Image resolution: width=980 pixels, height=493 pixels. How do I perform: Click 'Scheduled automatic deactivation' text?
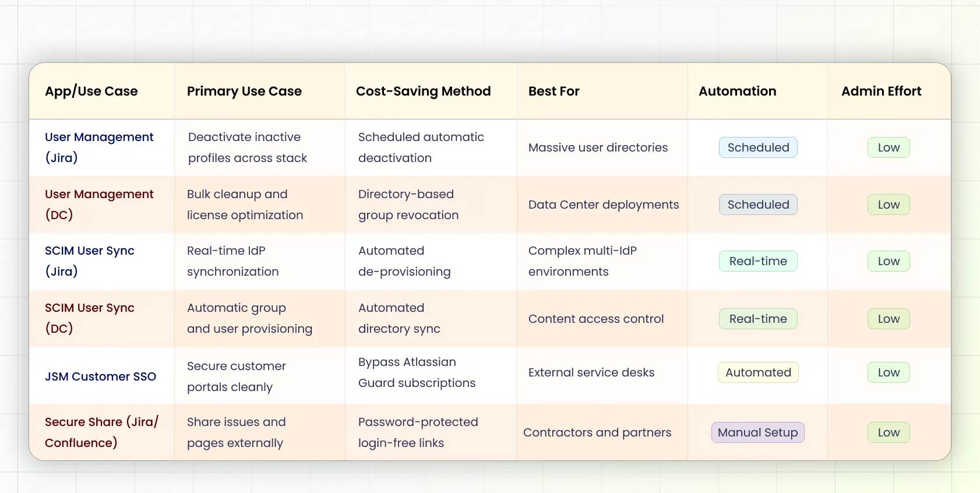click(421, 147)
